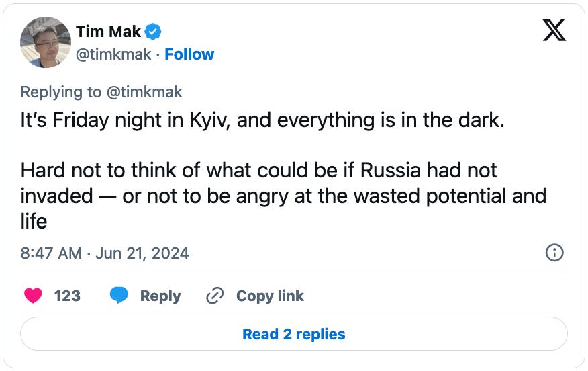Follow Tim Mak via the Follow link

click(x=189, y=54)
